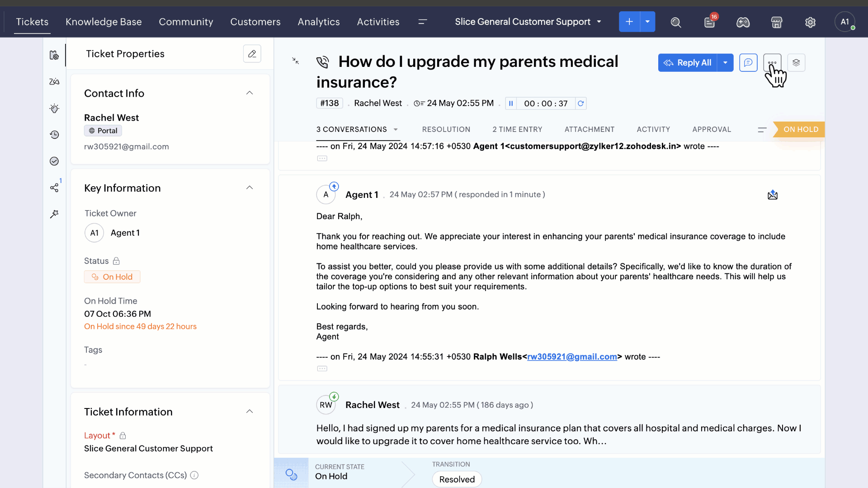The height and width of the screenshot is (488, 868).
Task: Click the pin icon in left sidebar
Action: pos(54,214)
